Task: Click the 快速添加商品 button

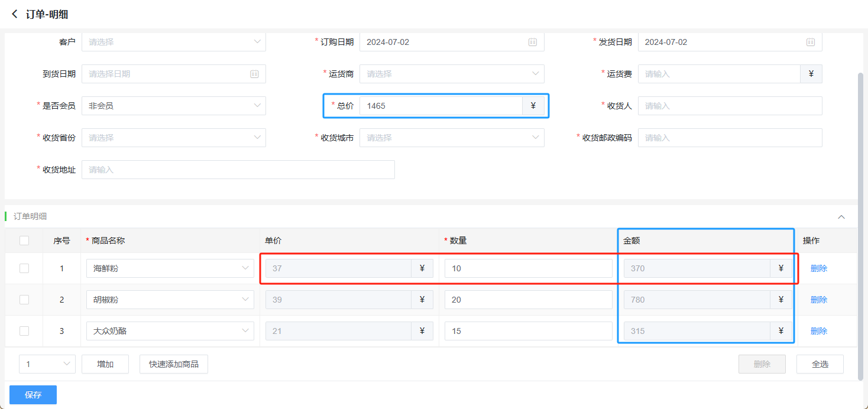Action: [174, 364]
